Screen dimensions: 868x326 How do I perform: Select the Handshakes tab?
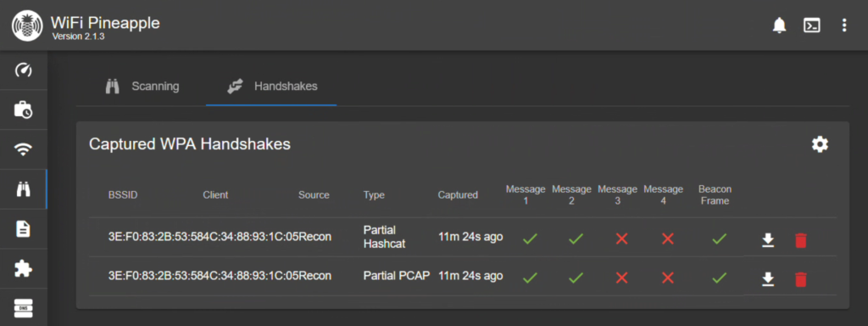[271, 87]
